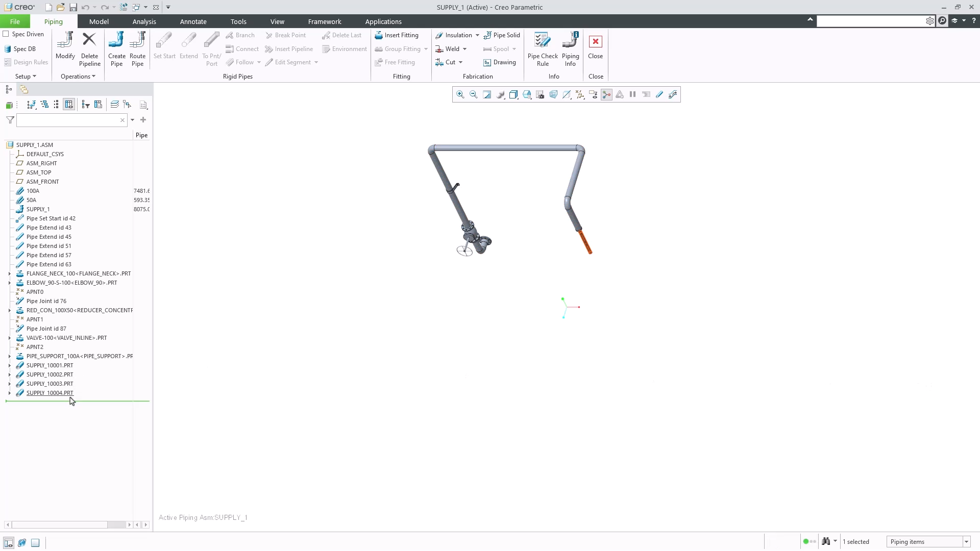
Task: Open the Insulation dropdown arrow
Action: pyautogui.click(x=477, y=35)
